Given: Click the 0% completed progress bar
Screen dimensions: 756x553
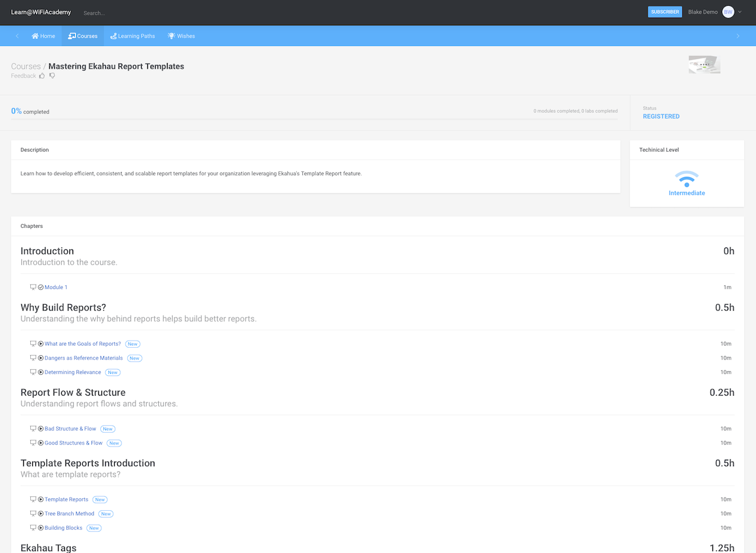Looking at the screenshot, I should [314, 118].
